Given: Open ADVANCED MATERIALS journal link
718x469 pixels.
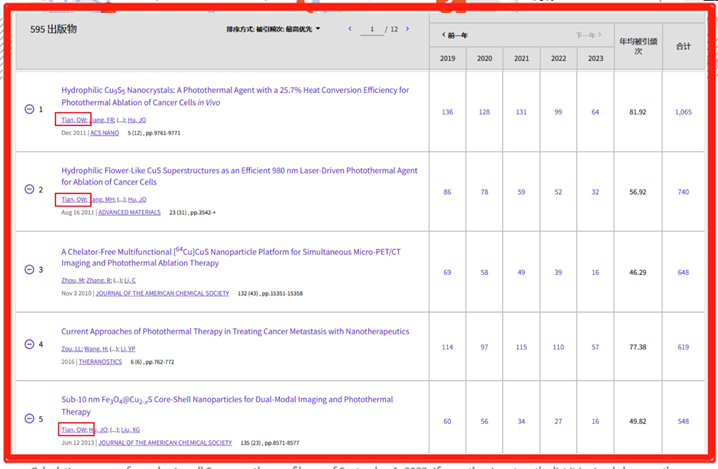Looking at the screenshot, I should 129,212.
